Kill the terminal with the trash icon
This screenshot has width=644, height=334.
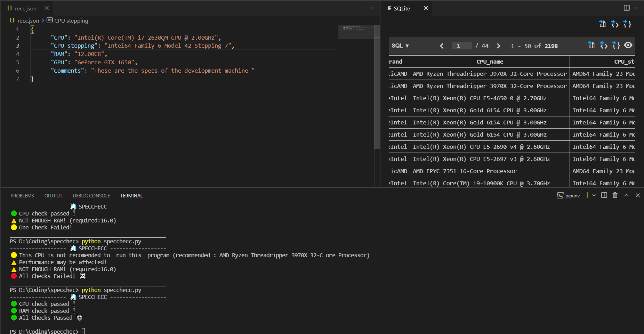click(x=615, y=195)
